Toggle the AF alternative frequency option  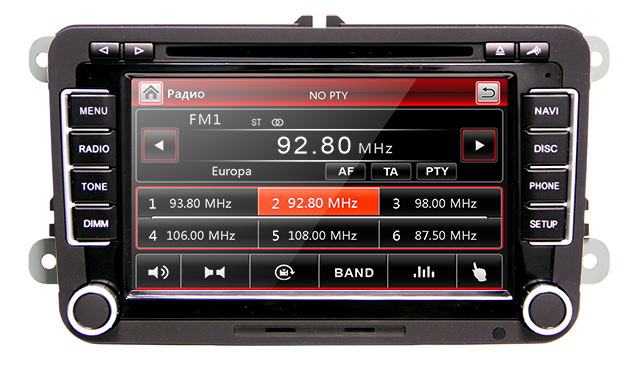346,171
